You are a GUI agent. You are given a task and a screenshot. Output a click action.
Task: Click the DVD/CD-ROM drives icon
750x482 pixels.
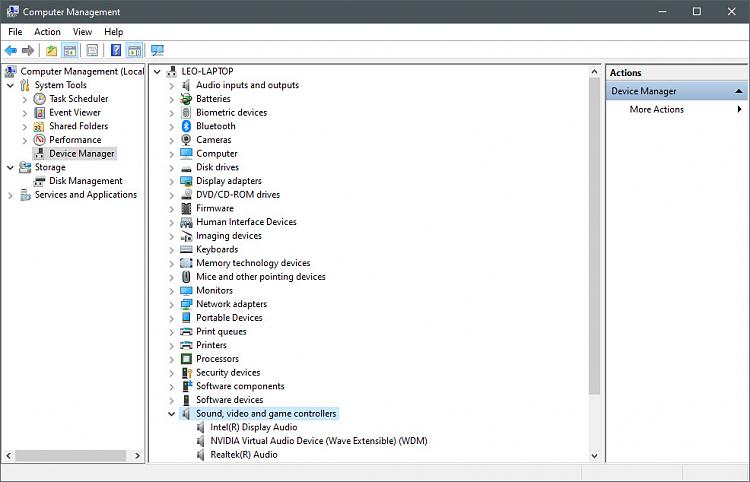pos(186,195)
